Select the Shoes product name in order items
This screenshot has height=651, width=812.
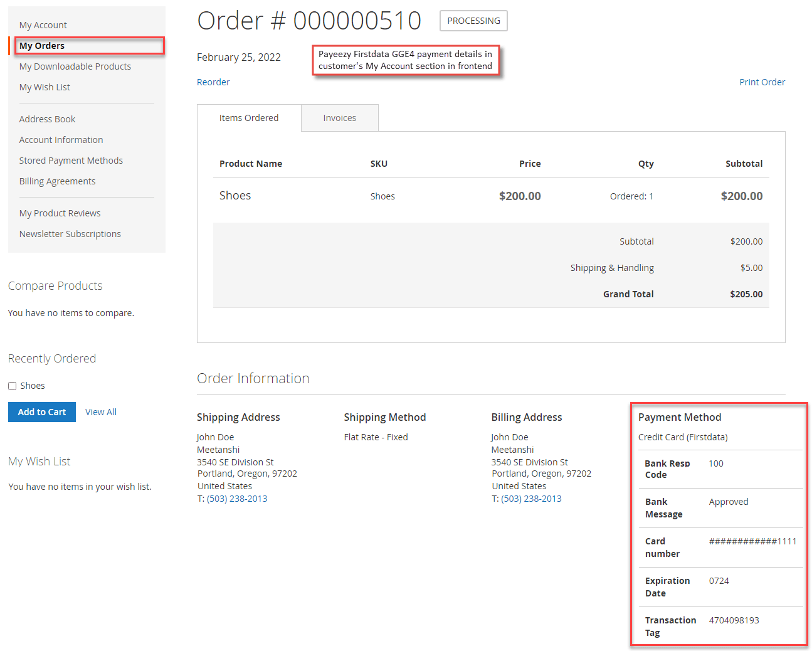(x=235, y=195)
